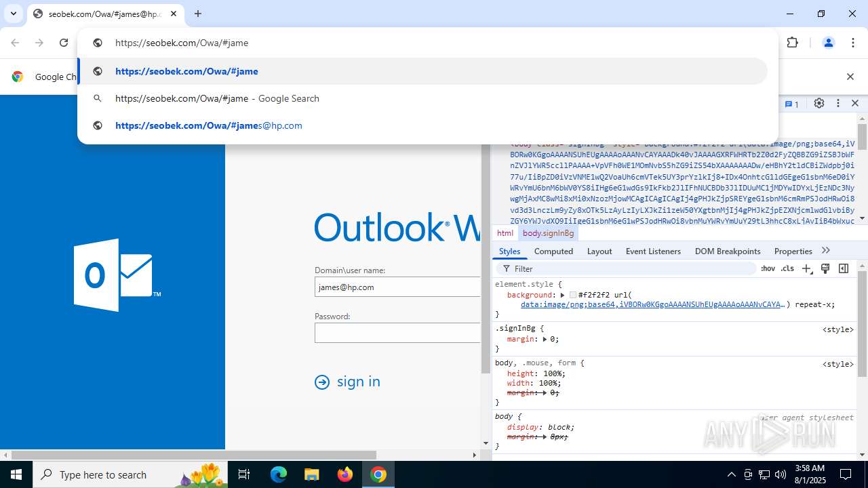Viewport: 868px width, 488px height.
Task: Launch Firefox from the taskbar
Action: [x=345, y=474]
